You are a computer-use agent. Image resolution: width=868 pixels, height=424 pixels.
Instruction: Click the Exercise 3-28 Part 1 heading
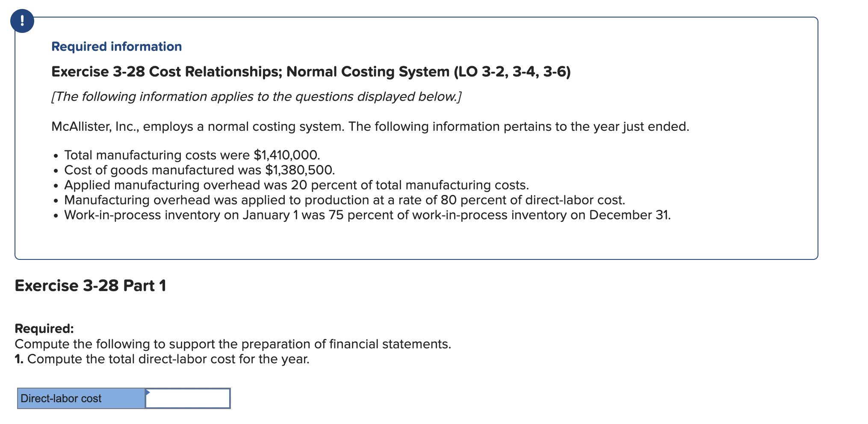coord(90,286)
